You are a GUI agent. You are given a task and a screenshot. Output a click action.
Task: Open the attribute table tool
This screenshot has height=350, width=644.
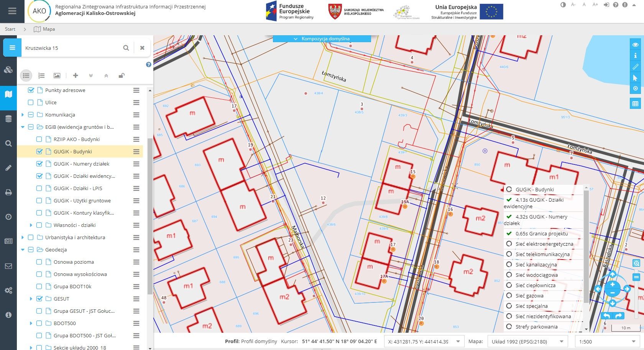[x=635, y=104]
